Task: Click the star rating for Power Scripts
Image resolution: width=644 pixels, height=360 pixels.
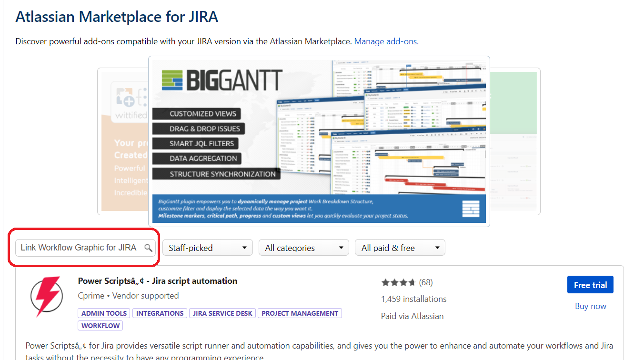Action: pos(398,282)
